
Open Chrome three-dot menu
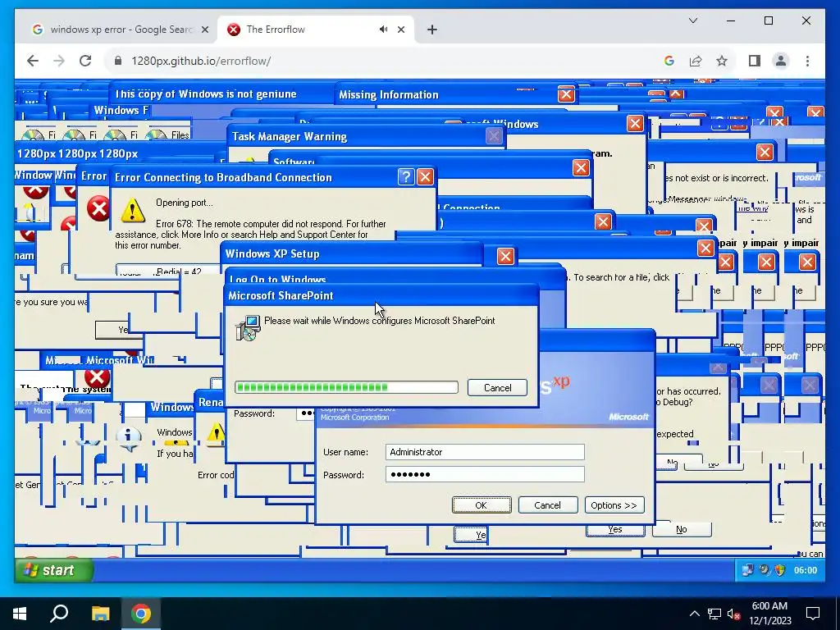tap(807, 61)
